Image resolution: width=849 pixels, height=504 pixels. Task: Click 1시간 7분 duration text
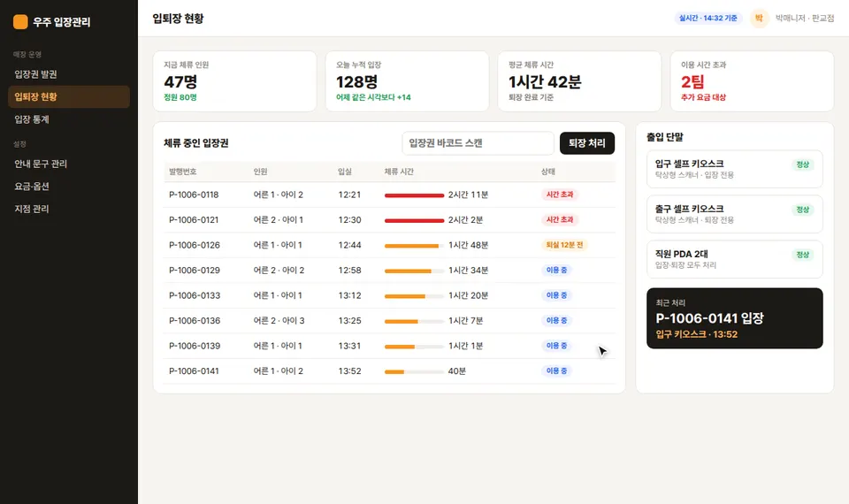pyautogui.click(x=466, y=320)
